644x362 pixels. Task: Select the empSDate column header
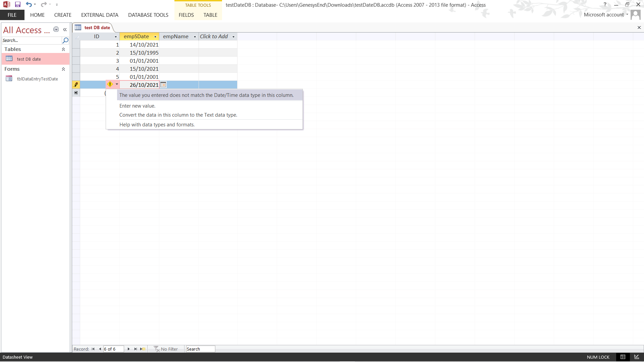[x=136, y=37]
